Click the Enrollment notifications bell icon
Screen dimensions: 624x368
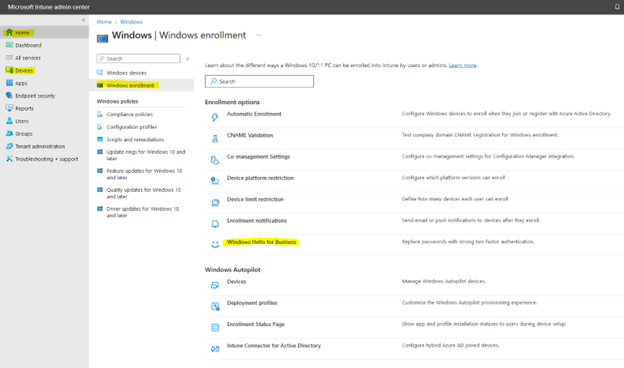215,224
